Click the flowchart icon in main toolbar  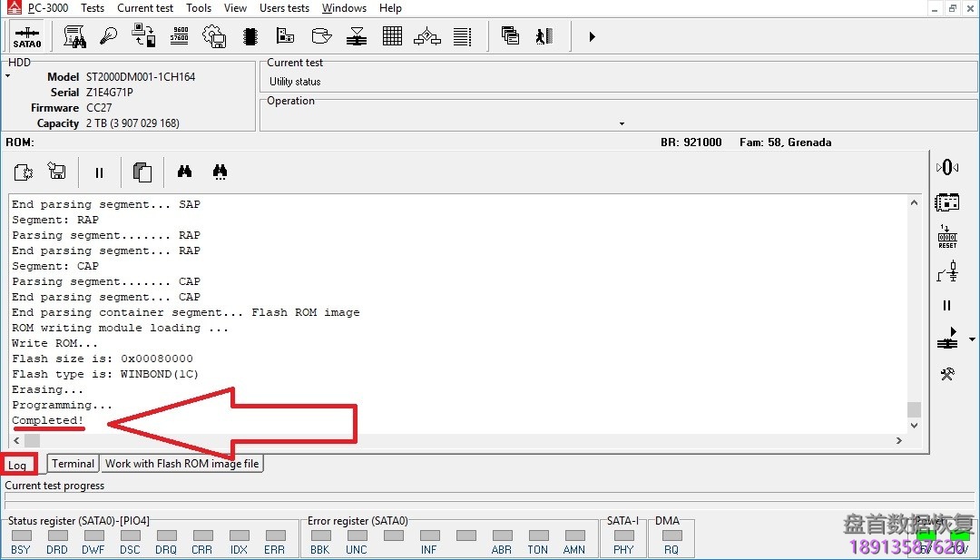(427, 36)
